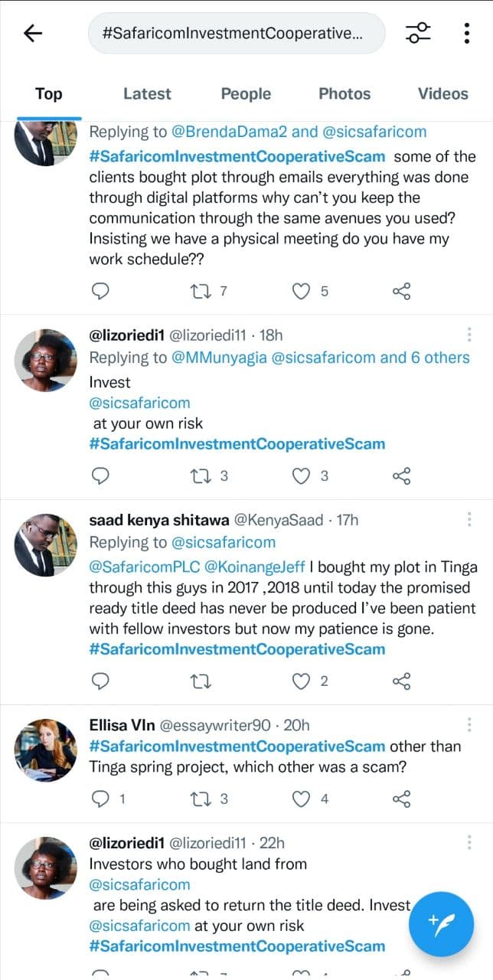Switch to the Photos tab
The image size is (493, 980).
click(x=344, y=94)
